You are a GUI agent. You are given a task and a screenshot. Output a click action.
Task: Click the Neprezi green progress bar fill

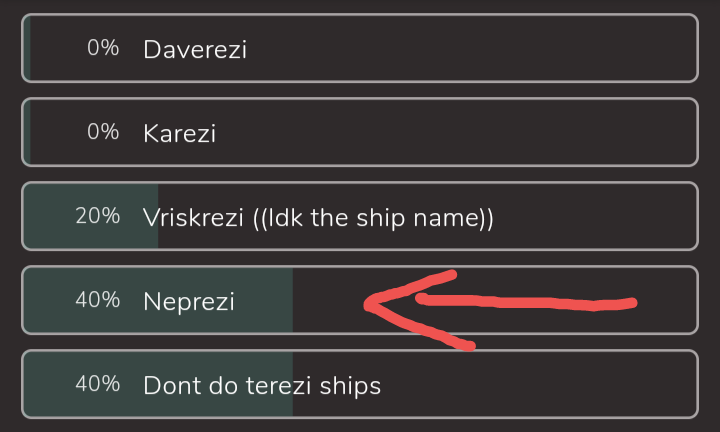point(158,300)
